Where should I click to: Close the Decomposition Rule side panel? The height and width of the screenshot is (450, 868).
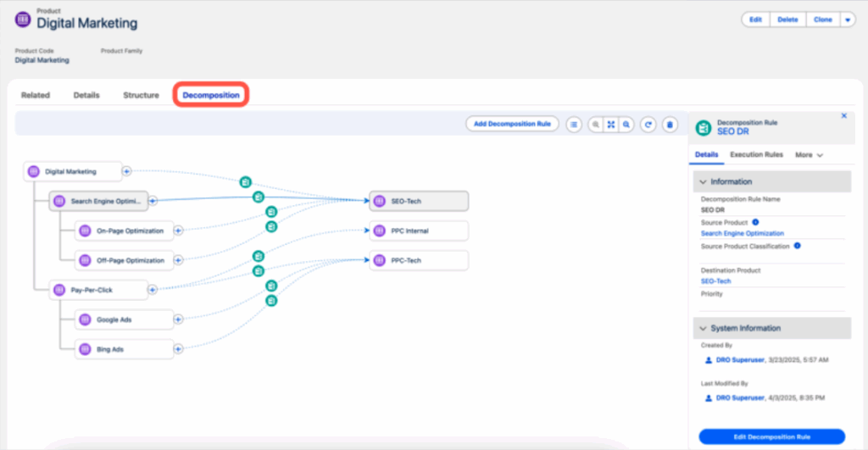pyautogui.click(x=843, y=115)
